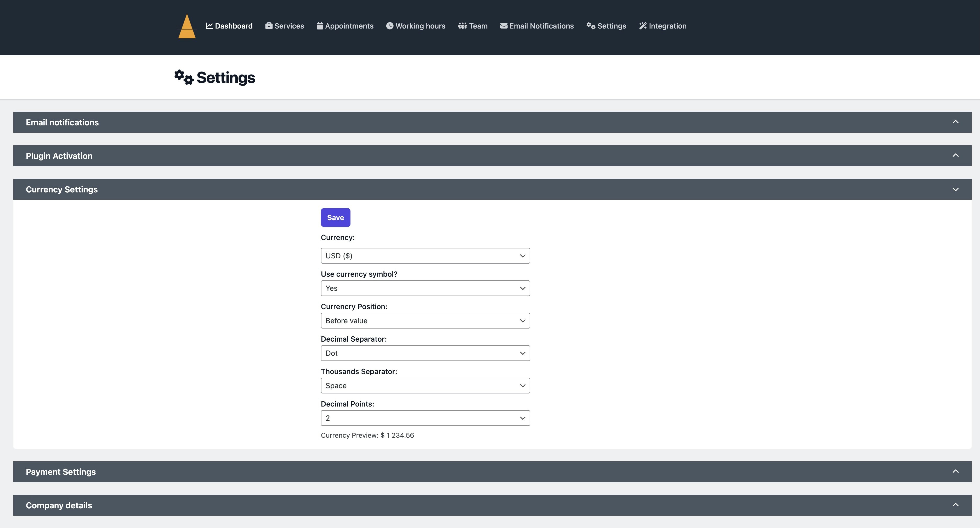The width and height of the screenshot is (980, 528).
Task: Click the 'Decimal Points:' label
Action: (x=347, y=404)
